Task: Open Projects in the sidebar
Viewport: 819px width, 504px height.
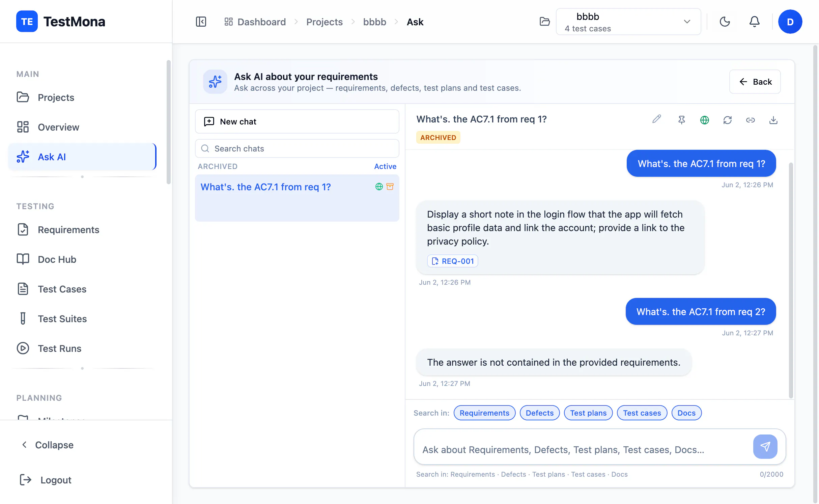Action: [x=82, y=97]
